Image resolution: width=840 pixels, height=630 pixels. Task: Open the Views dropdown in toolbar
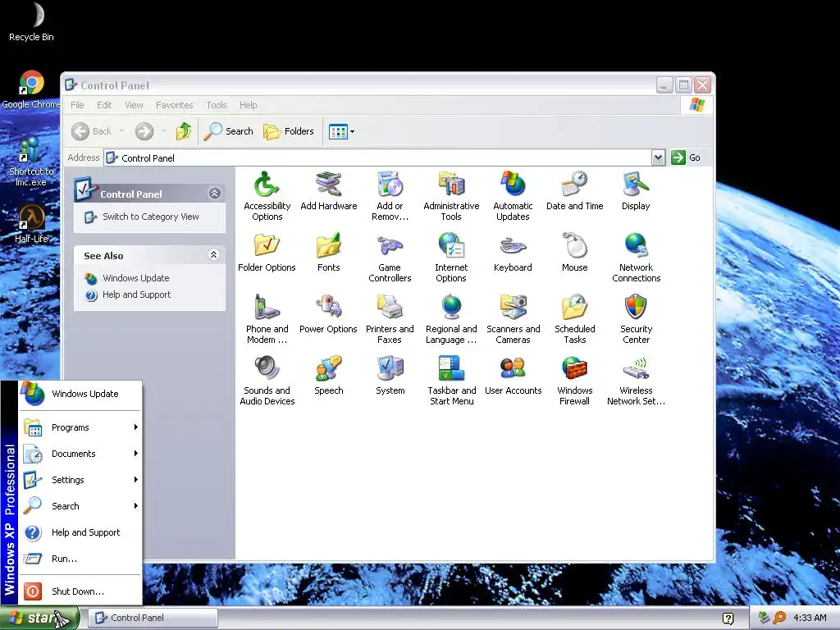click(342, 131)
